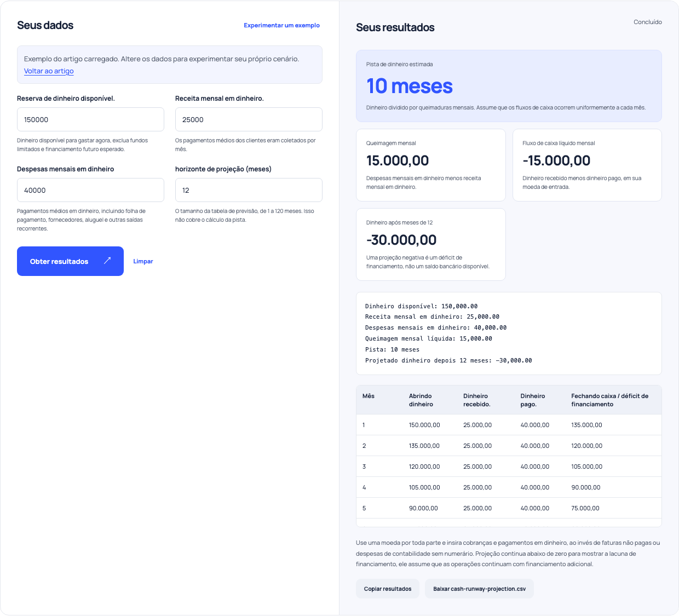Click the 'Pista: 10 meses' summary line
679x616 pixels.
click(392, 349)
